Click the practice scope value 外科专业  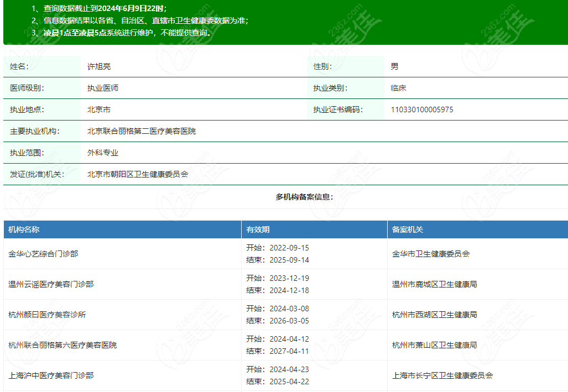click(x=103, y=153)
